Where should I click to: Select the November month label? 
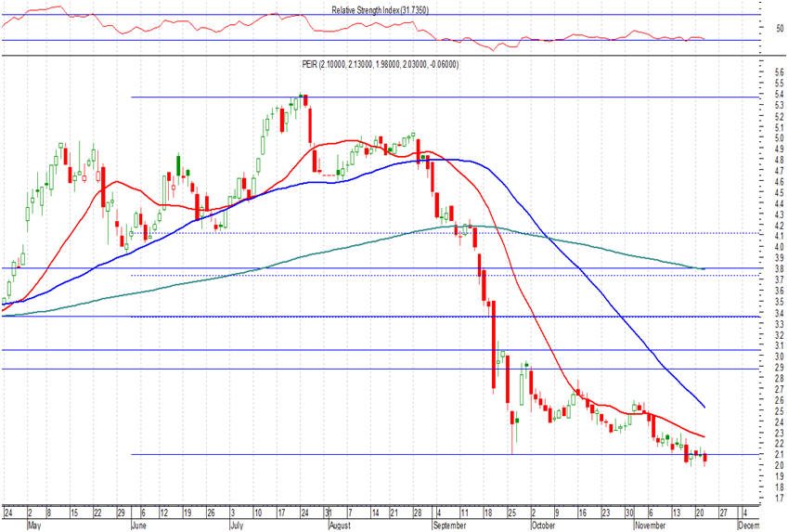pyautogui.click(x=651, y=525)
